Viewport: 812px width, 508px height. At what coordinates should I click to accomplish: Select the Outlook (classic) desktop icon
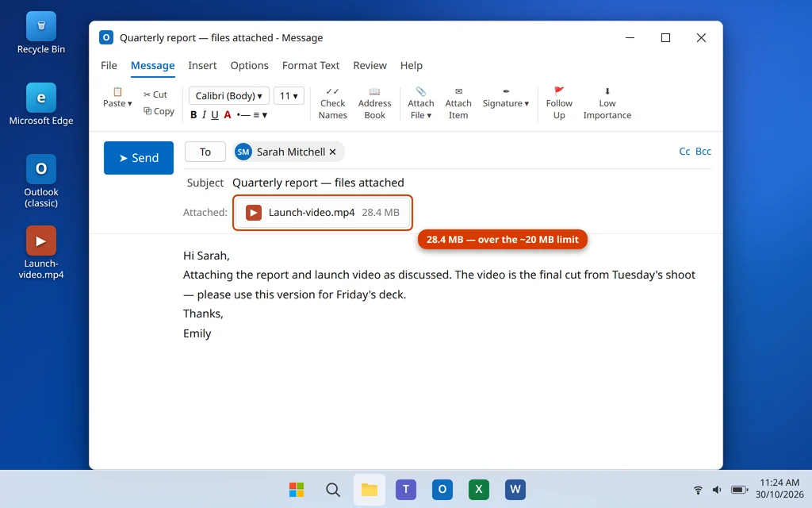[41, 181]
